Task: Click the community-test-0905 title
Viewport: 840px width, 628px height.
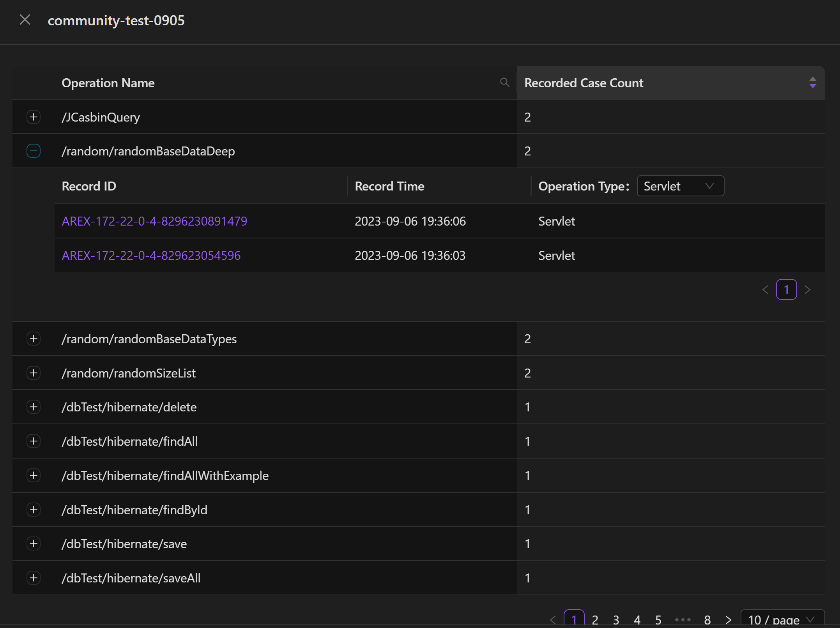Action: tap(116, 20)
